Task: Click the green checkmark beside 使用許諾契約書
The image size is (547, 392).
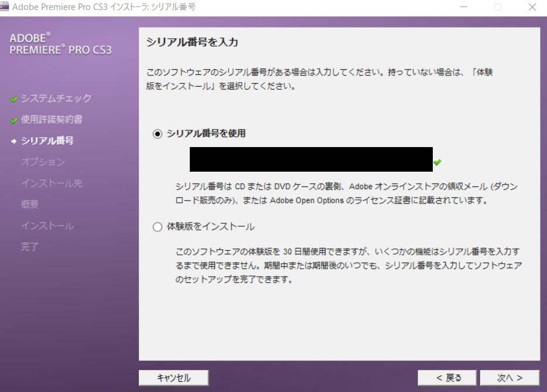Action: [14, 121]
